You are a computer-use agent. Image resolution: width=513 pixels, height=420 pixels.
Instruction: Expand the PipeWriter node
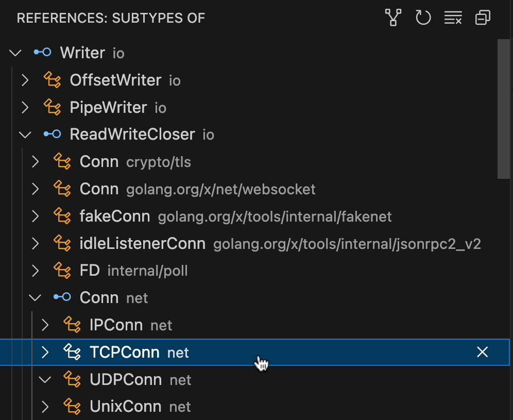coord(25,107)
